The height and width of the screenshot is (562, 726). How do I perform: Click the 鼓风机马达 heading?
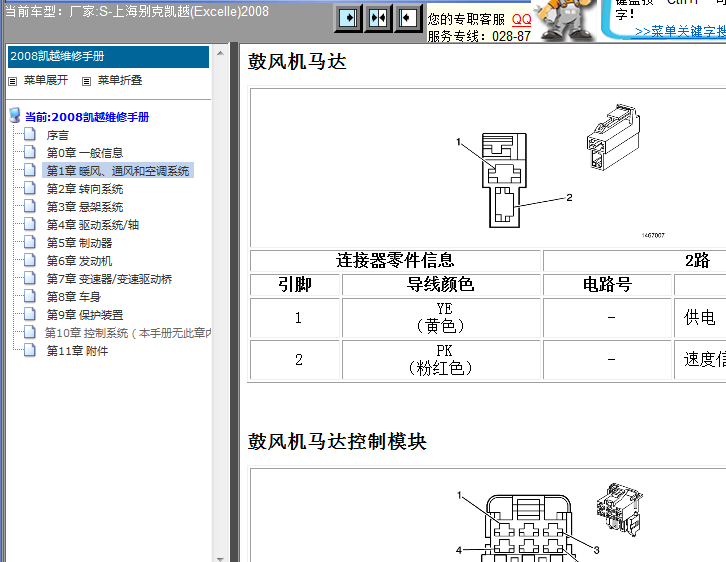tap(297, 62)
